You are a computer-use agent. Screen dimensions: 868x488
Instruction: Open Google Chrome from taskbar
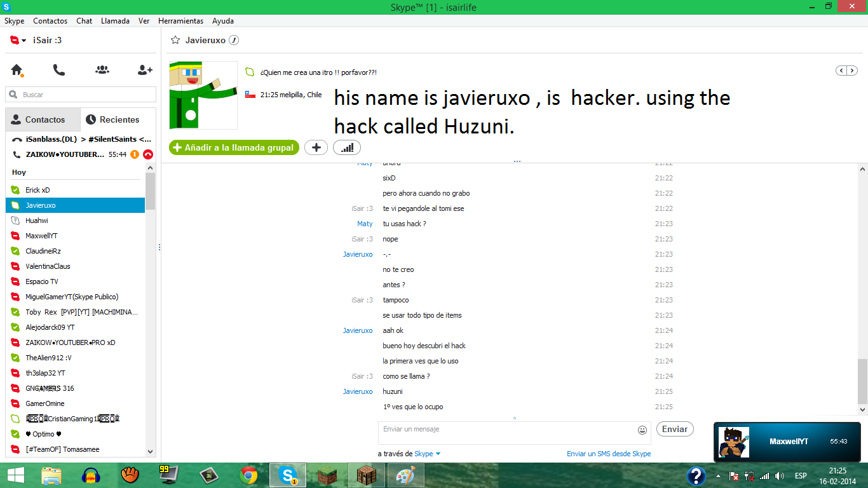point(248,475)
